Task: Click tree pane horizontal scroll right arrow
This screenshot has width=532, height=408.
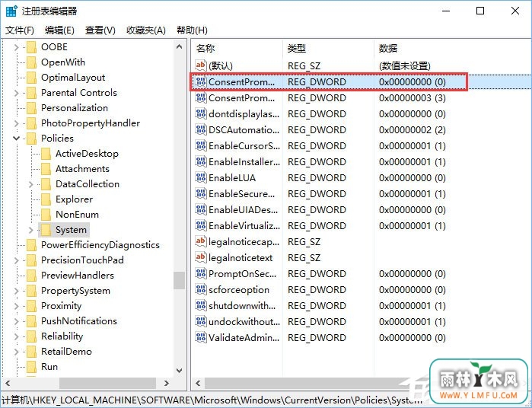Action: click(x=166, y=383)
